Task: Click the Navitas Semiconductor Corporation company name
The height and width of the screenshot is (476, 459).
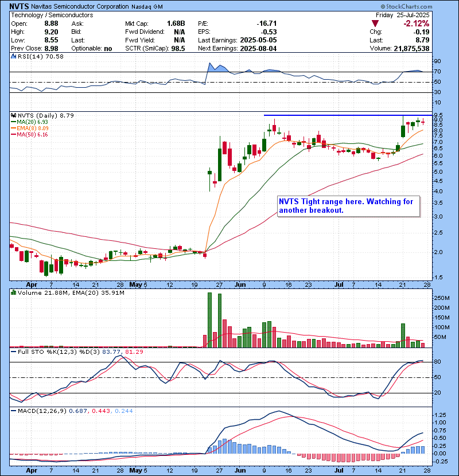Action: 80,6
